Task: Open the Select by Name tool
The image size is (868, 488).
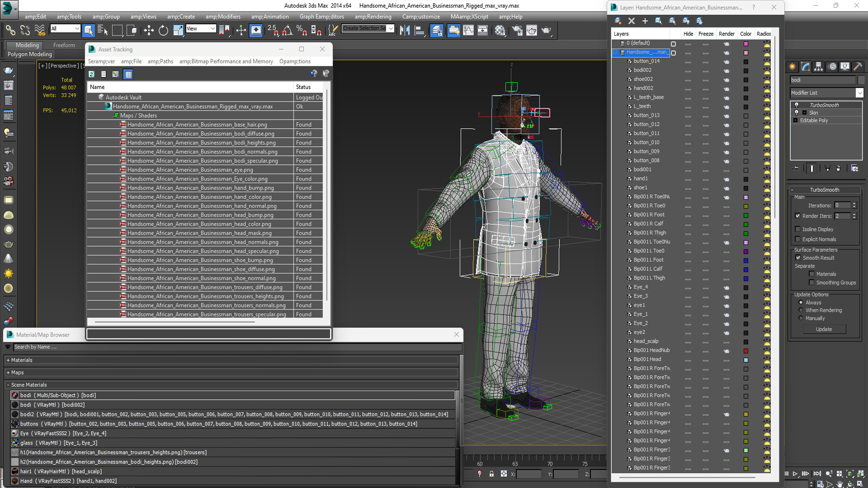Action: (103, 30)
